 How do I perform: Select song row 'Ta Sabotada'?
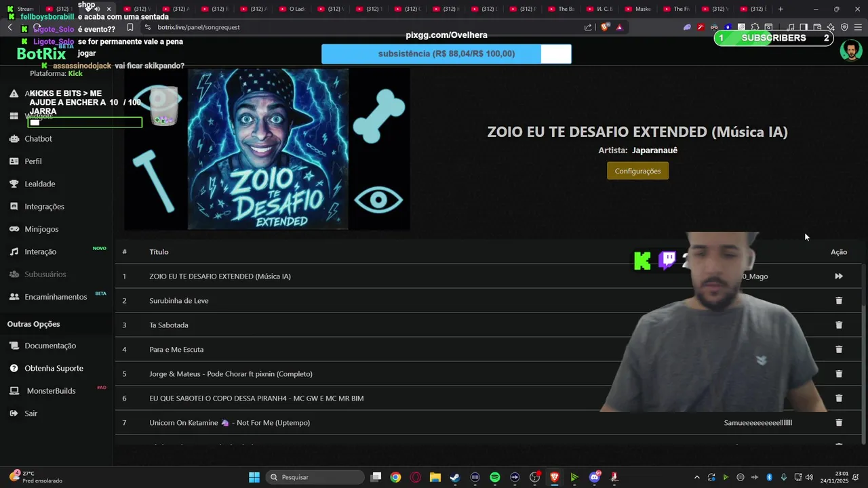488,325
